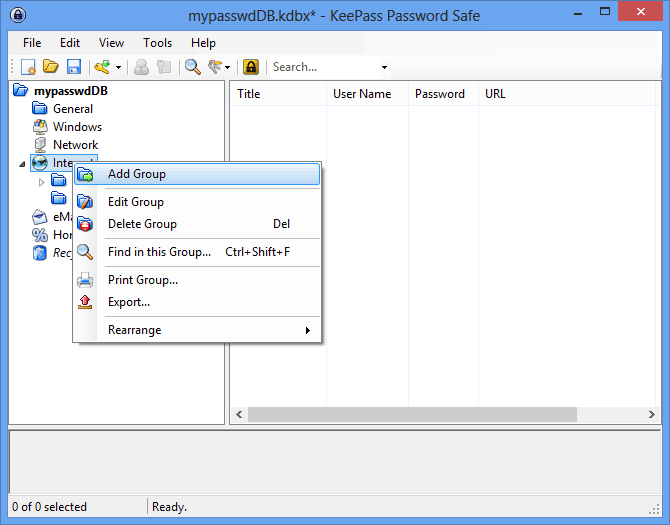The height and width of the screenshot is (525, 670).
Task: Click the scroll right arrow
Action: pos(652,414)
